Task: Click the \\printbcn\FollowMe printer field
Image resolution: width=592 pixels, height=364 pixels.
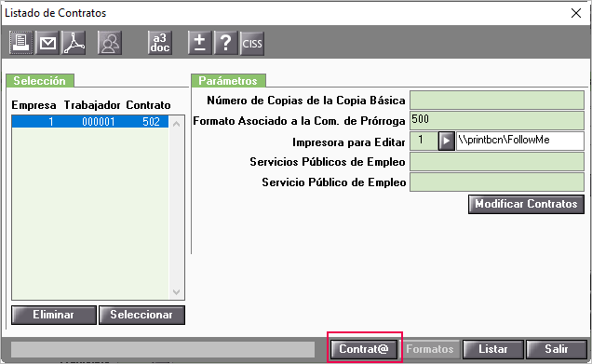Action: point(520,141)
